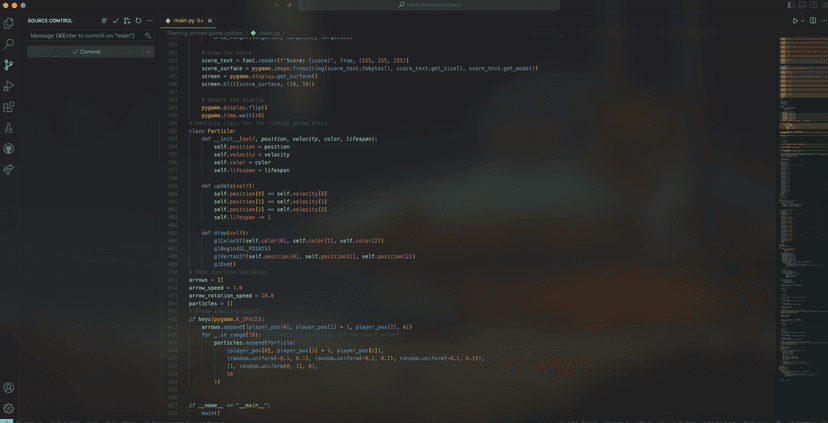Toggle the secondary side bar layout
The height and width of the screenshot is (423, 828).
click(x=812, y=5)
